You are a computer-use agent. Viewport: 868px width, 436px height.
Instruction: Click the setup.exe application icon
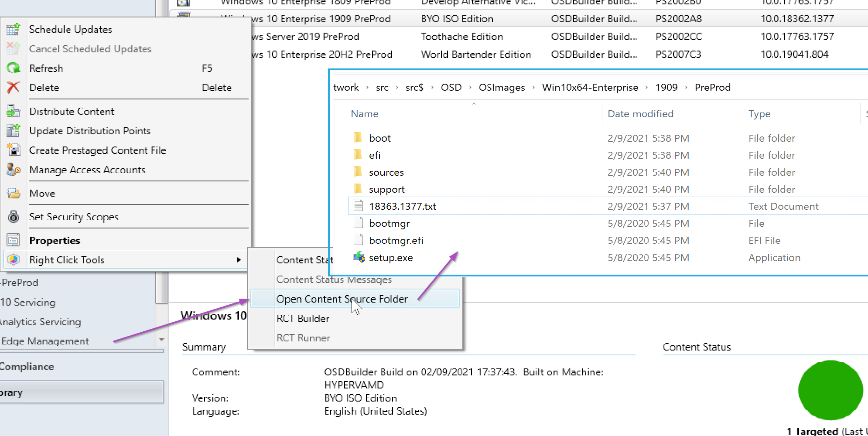coord(359,257)
